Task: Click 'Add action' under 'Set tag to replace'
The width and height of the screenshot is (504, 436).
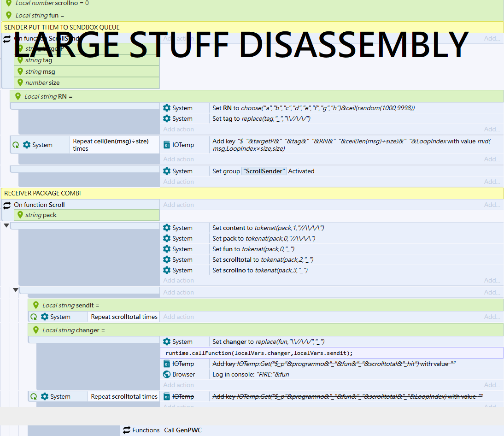Action: click(x=178, y=129)
